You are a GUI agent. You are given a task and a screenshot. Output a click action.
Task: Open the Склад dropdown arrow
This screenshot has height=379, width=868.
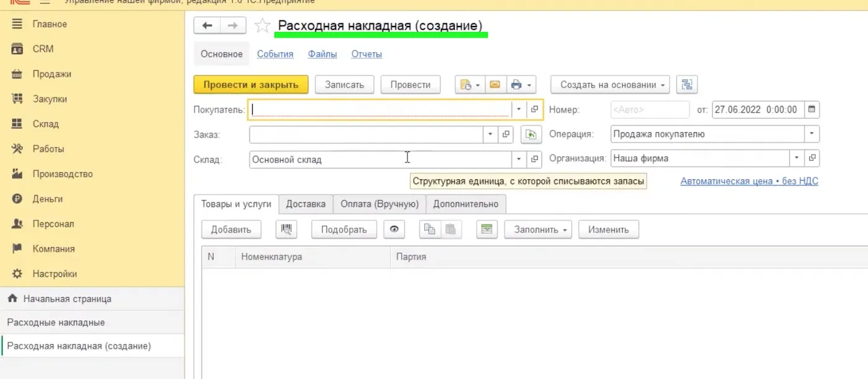coord(519,159)
